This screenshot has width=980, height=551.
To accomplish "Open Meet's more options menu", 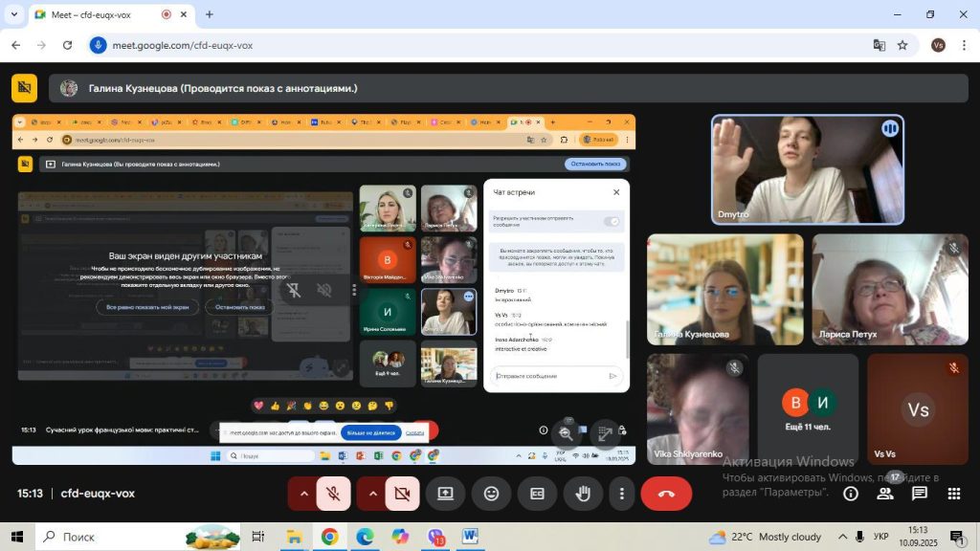I will point(621,494).
